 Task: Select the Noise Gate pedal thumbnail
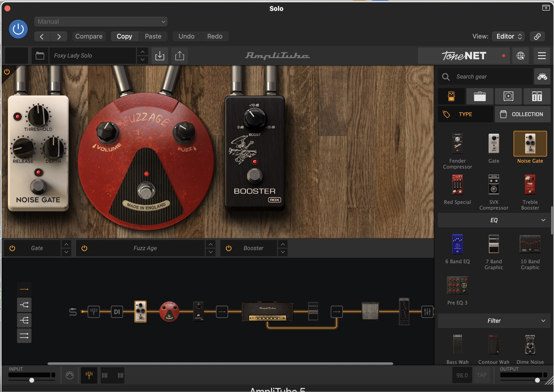pyautogui.click(x=530, y=144)
